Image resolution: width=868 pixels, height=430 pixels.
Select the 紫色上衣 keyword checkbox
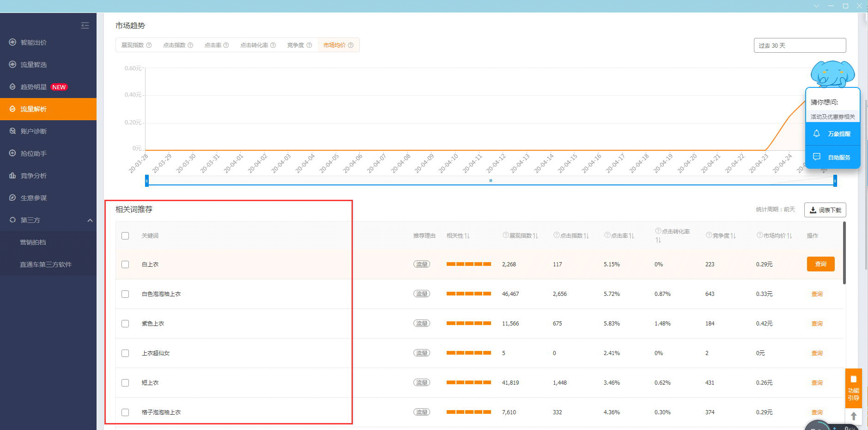(125, 324)
